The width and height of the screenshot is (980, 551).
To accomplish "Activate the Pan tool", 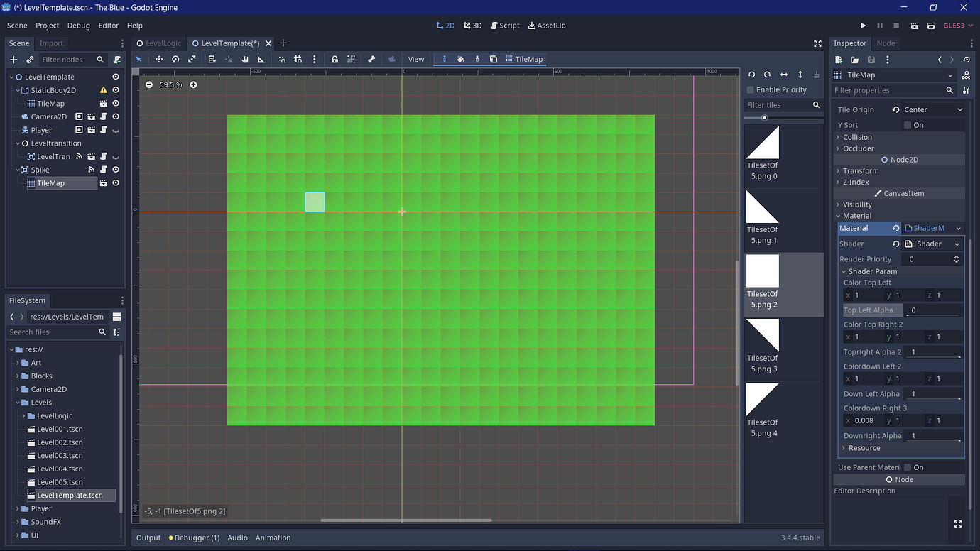I will pyautogui.click(x=245, y=59).
